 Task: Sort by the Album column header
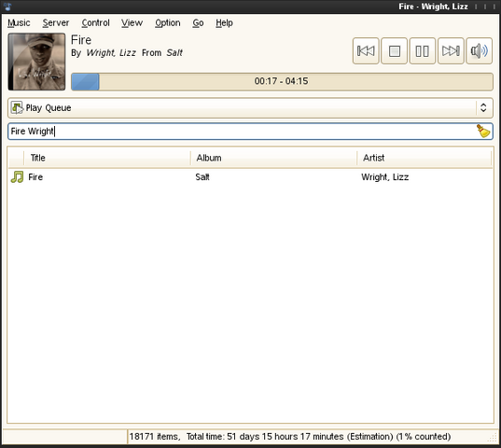point(274,158)
